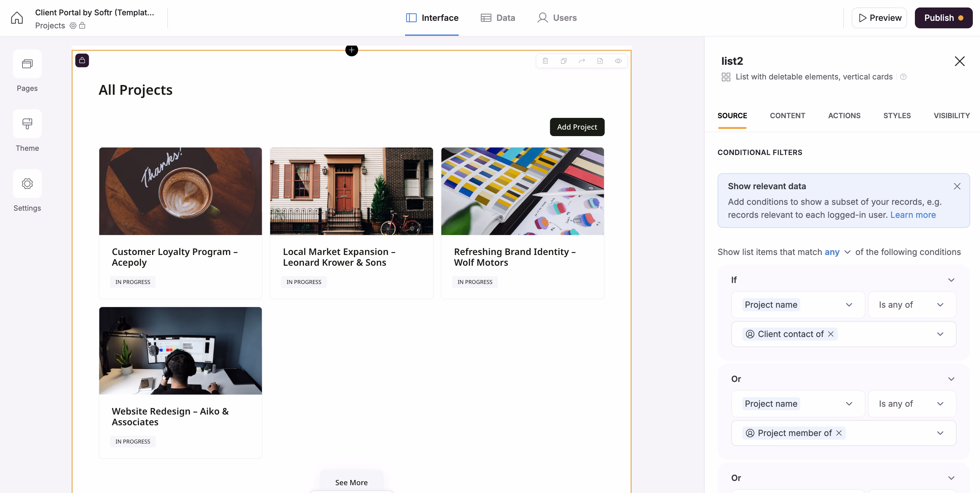Image resolution: width=980 pixels, height=493 pixels.
Task: Duplicate the block using copy icon
Action: (x=564, y=61)
